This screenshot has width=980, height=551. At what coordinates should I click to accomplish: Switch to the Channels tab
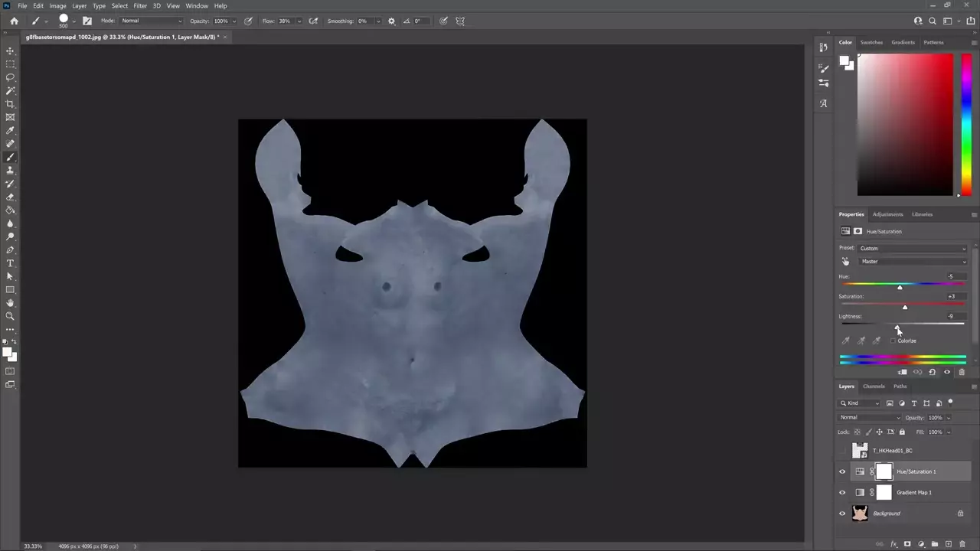pos(874,386)
